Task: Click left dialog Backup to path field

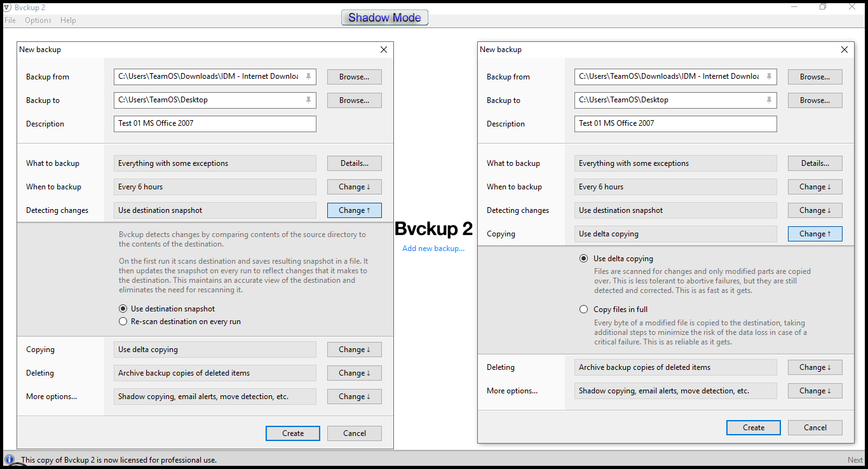Action: point(215,100)
